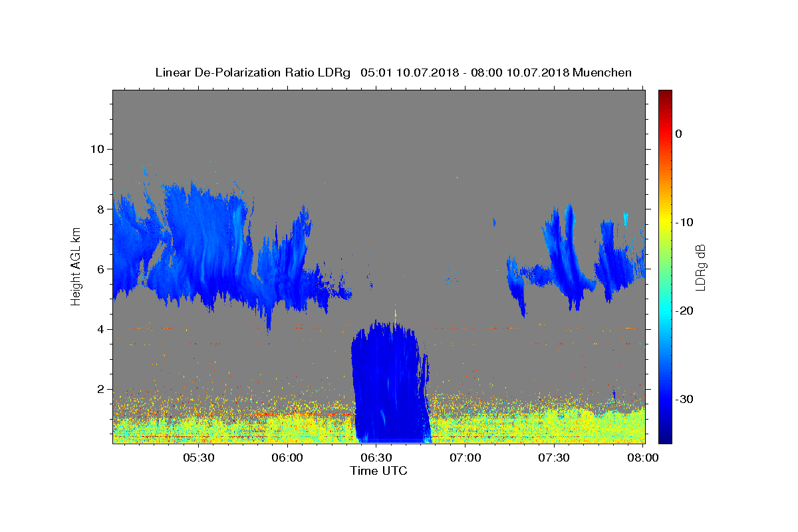This screenshot has width=798, height=532.
Task: Click the colorbar tick label 0
Action: pos(679,134)
